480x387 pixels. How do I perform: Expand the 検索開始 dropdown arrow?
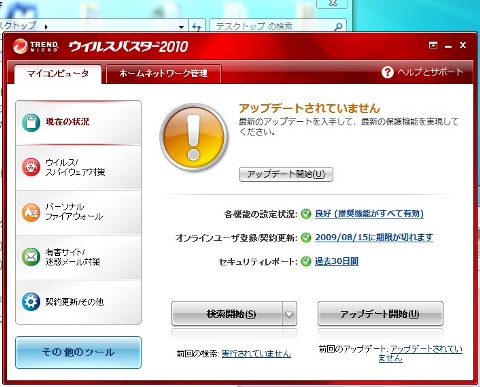click(x=289, y=314)
